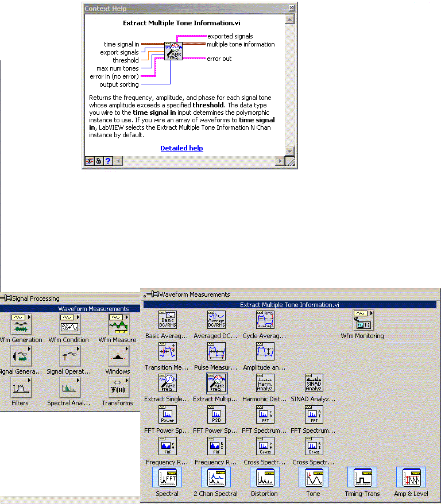Select the Tone Express VI

(x=314, y=477)
